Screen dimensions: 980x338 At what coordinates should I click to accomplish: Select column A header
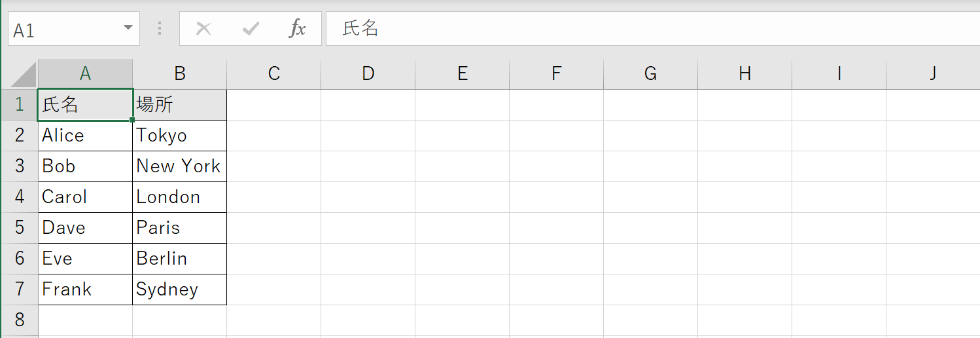pyautogui.click(x=86, y=74)
